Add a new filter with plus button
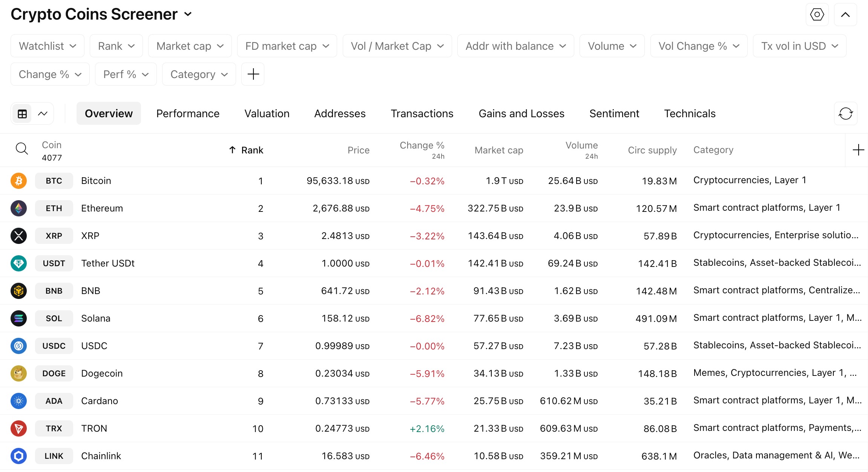 pos(253,74)
